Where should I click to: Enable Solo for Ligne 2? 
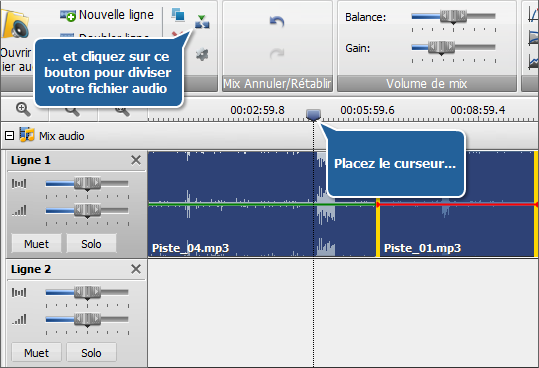[x=91, y=353]
